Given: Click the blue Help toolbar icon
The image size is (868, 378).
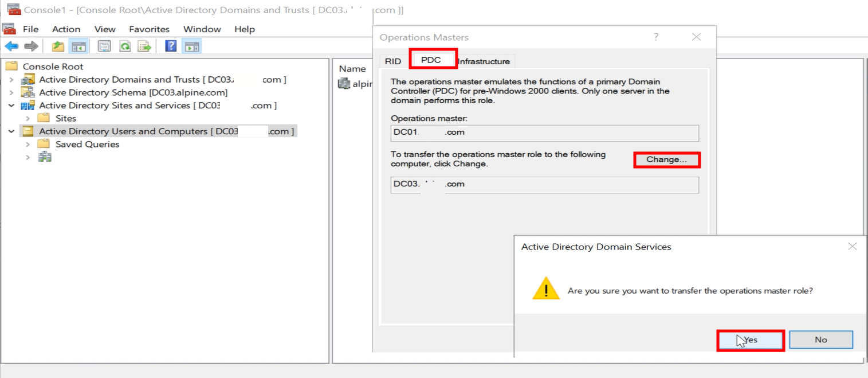Looking at the screenshot, I should (171, 46).
